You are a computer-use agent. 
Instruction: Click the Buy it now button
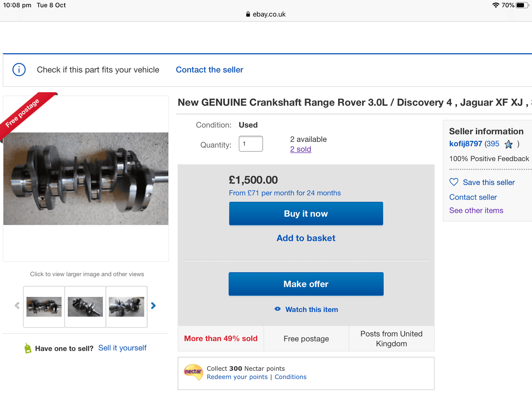coord(306,213)
